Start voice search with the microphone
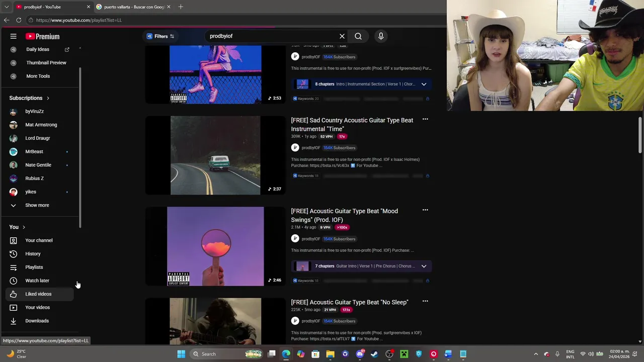 [x=381, y=36]
